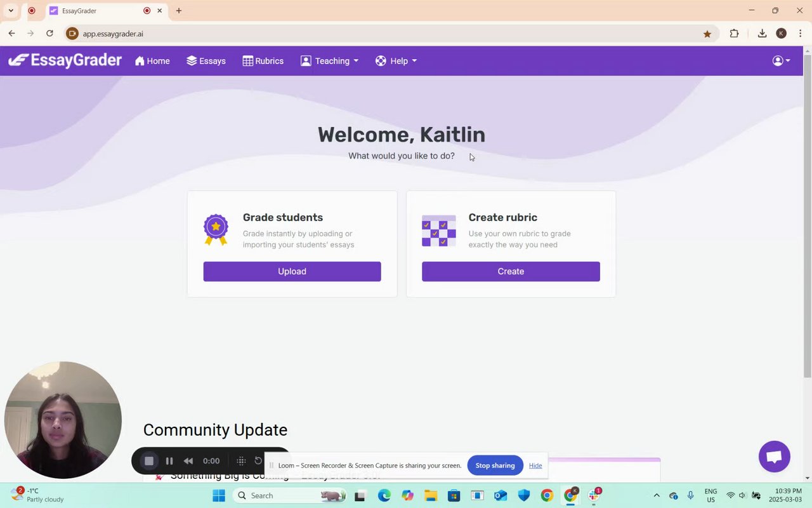Viewport: 812px width, 508px height.
Task: Click the Loom restart recording icon
Action: coord(258,460)
